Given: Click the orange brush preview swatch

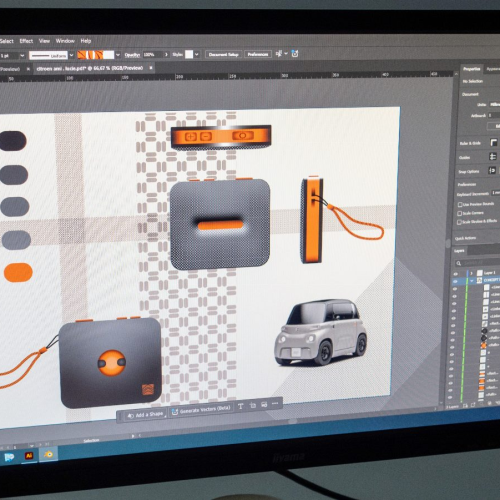Looking at the screenshot, I should pos(96,55).
